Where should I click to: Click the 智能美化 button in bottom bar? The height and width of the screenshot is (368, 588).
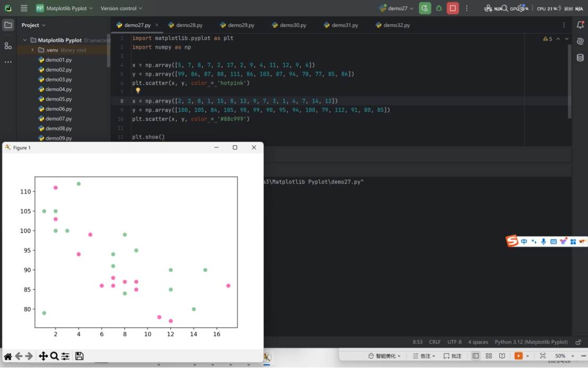[x=384, y=356]
